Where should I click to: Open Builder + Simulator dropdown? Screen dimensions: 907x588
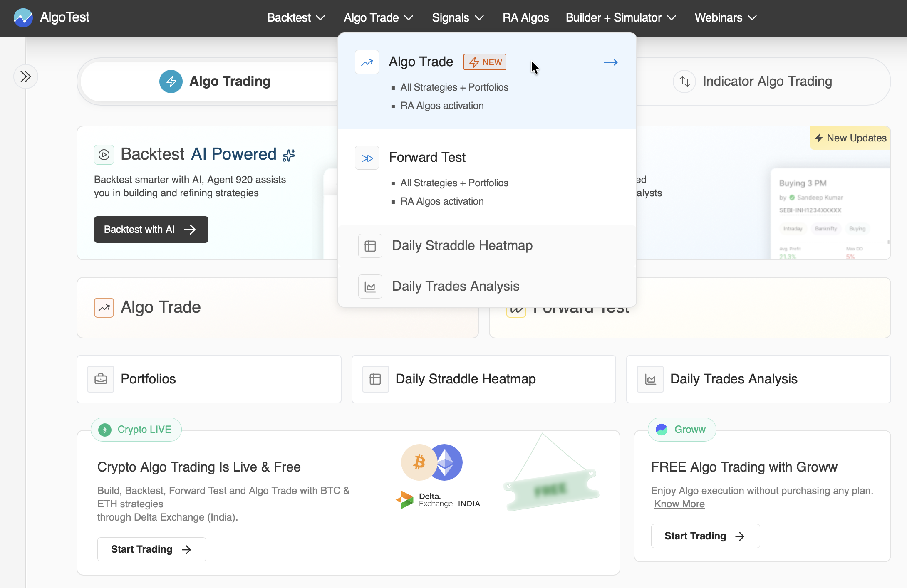(620, 17)
